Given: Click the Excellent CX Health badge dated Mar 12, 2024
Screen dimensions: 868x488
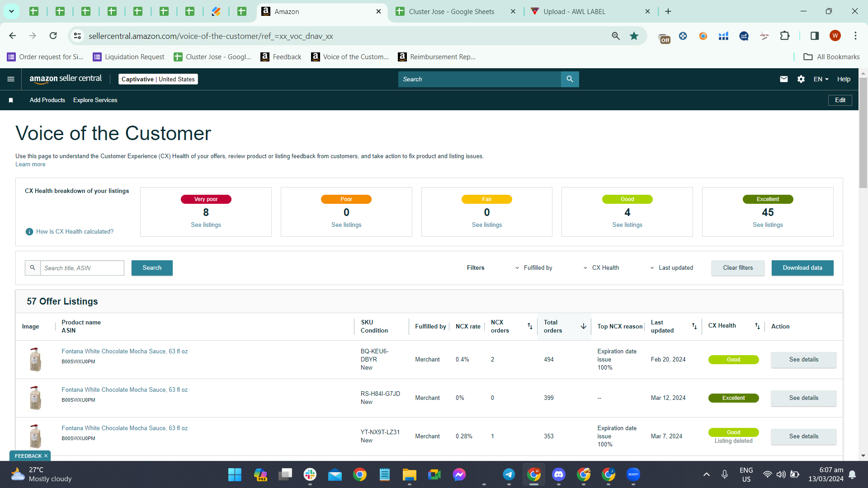Looking at the screenshot, I should pyautogui.click(x=733, y=398).
